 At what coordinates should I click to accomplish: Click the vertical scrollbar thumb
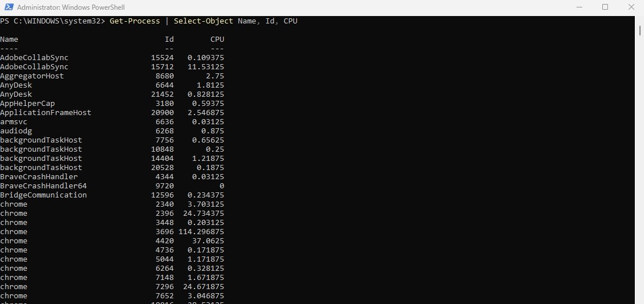click(x=639, y=30)
